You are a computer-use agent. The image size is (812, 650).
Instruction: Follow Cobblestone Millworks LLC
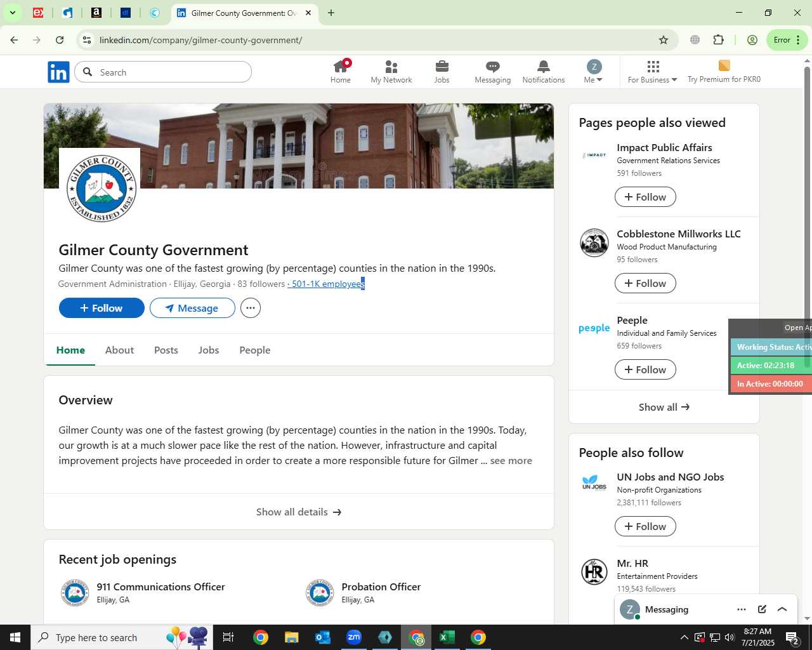coord(645,283)
